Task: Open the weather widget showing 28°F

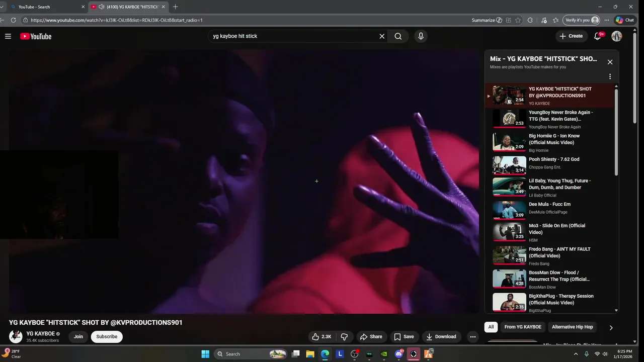Action: coord(12,354)
